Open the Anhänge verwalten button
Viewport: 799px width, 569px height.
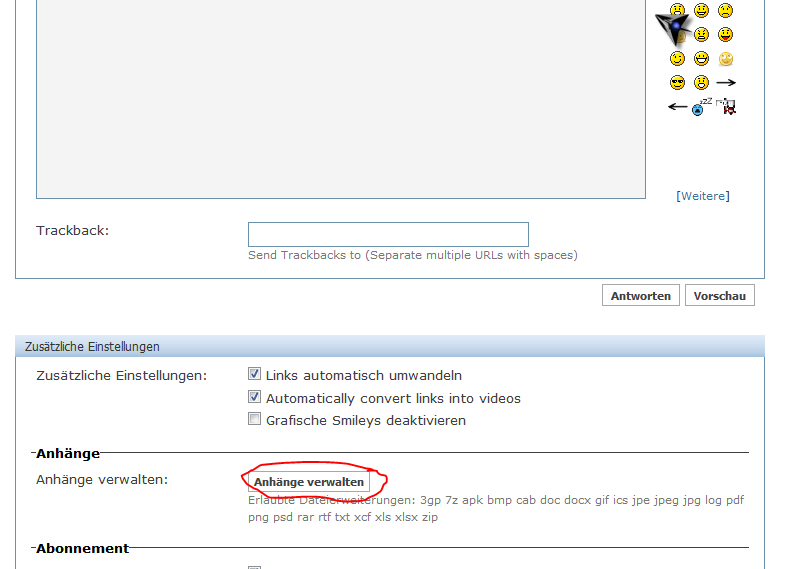click(309, 482)
